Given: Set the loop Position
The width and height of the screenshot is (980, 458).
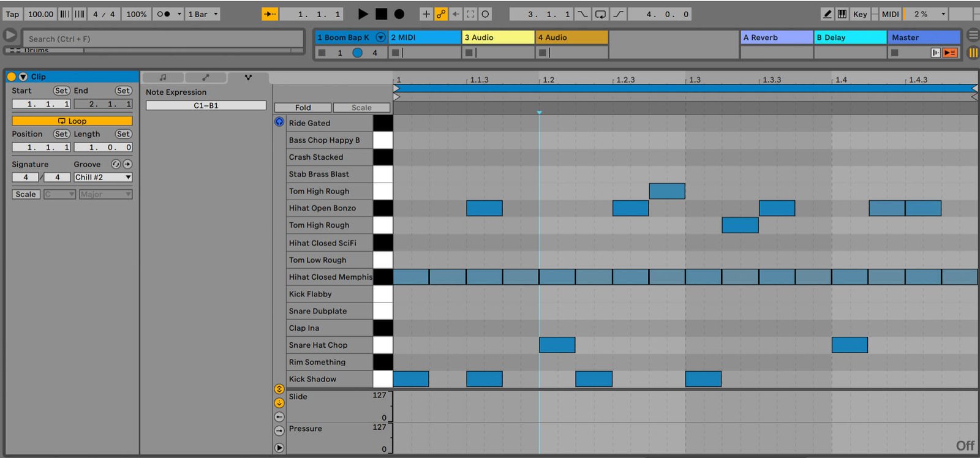Looking at the screenshot, I should click(x=61, y=134).
